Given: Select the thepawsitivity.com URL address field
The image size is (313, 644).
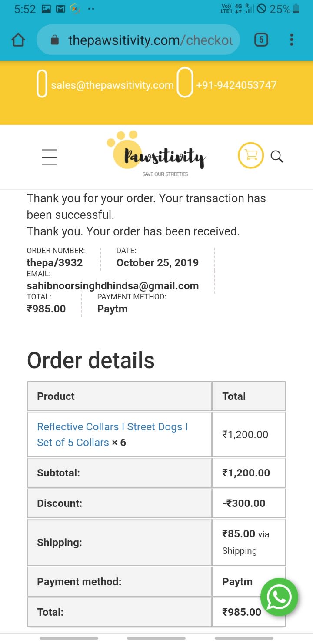Looking at the screenshot, I should pyautogui.click(x=138, y=40).
